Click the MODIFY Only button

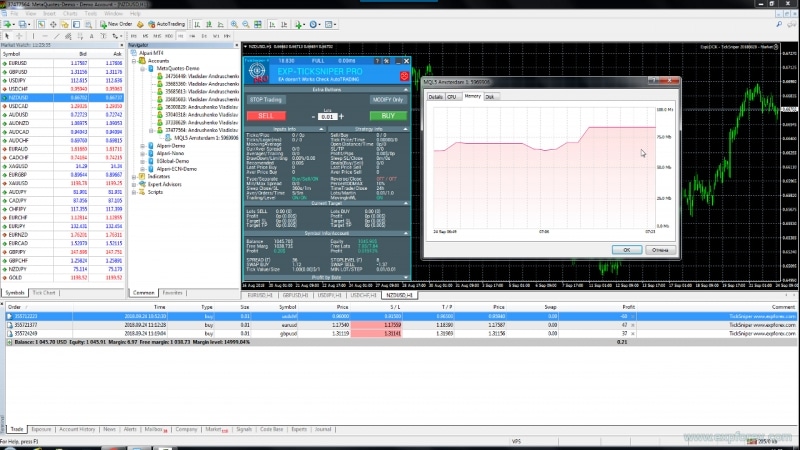387,100
